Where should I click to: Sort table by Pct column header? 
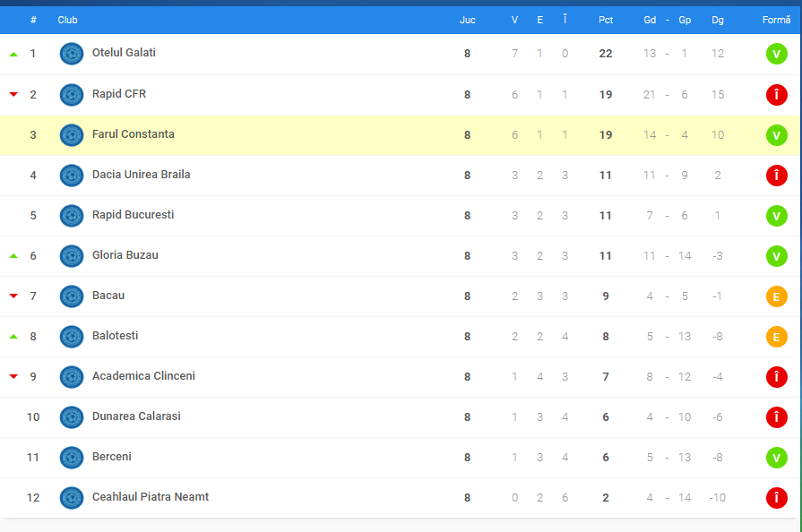click(x=606, y=20)
